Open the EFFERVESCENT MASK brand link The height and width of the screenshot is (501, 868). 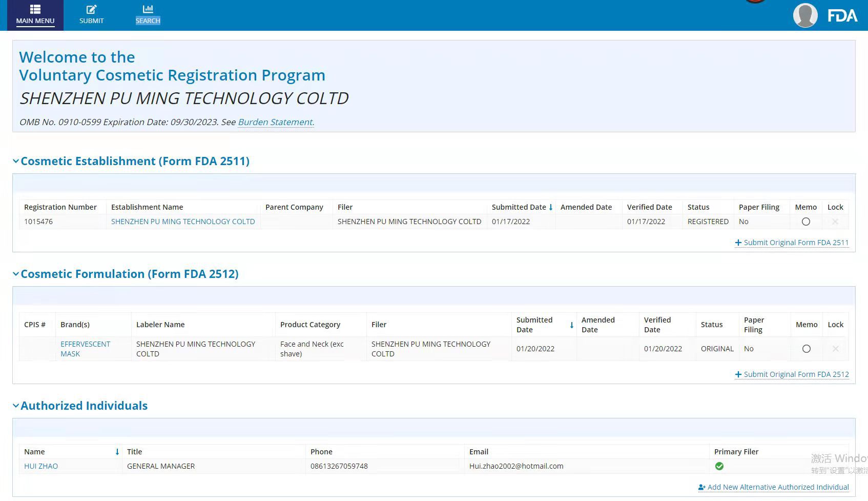[85, 349]
